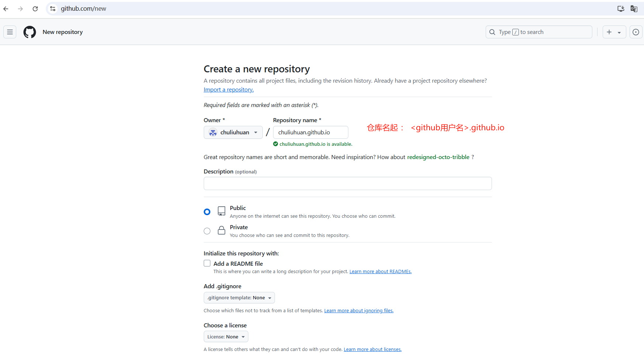The width and height of the screenshot is (644, 358).
Task: Open the GitHub hamburger navigation menu
Action: pos(10,32)
